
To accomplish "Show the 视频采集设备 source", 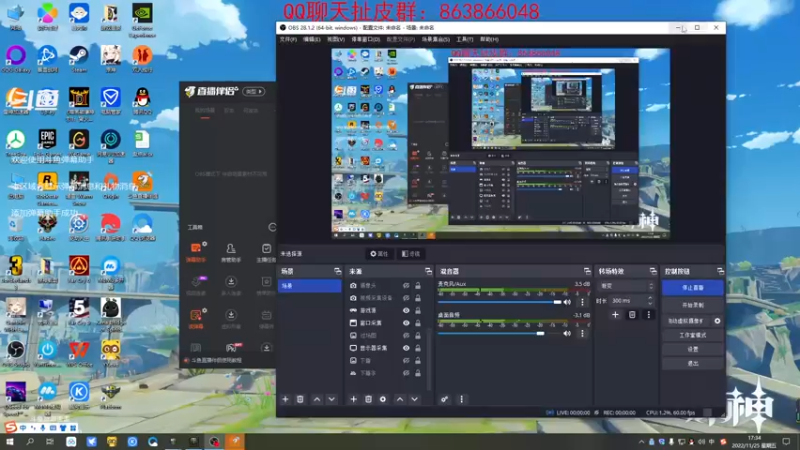I will 406,297.
